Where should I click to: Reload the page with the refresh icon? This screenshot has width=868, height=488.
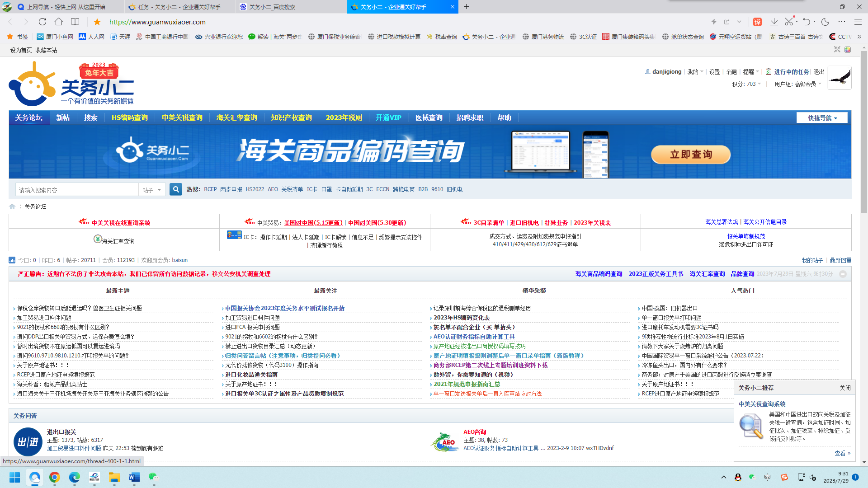pos(42,22)
